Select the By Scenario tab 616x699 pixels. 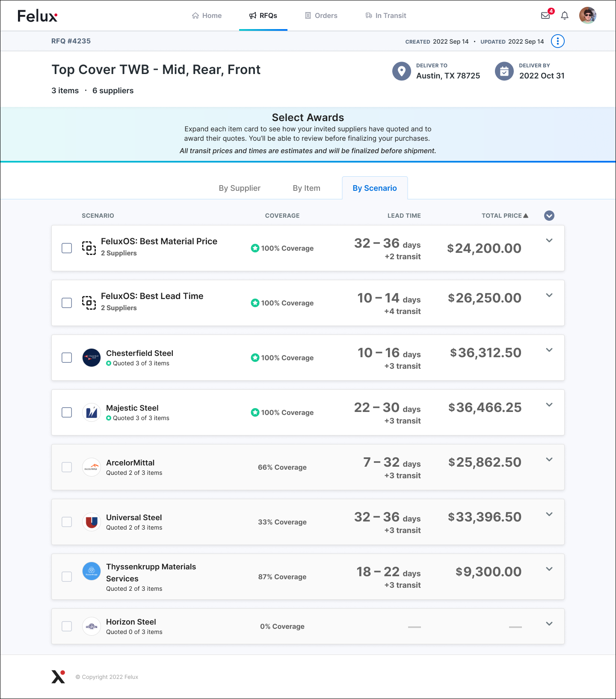point(375,188)
